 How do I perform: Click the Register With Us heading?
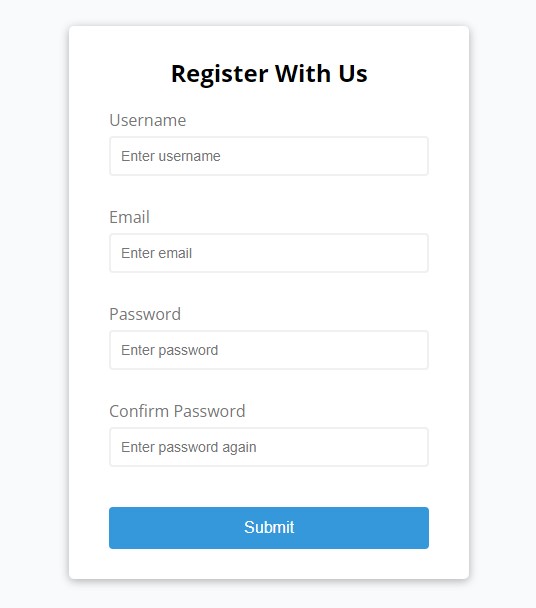pyautogui.click(x=269, y=74)
